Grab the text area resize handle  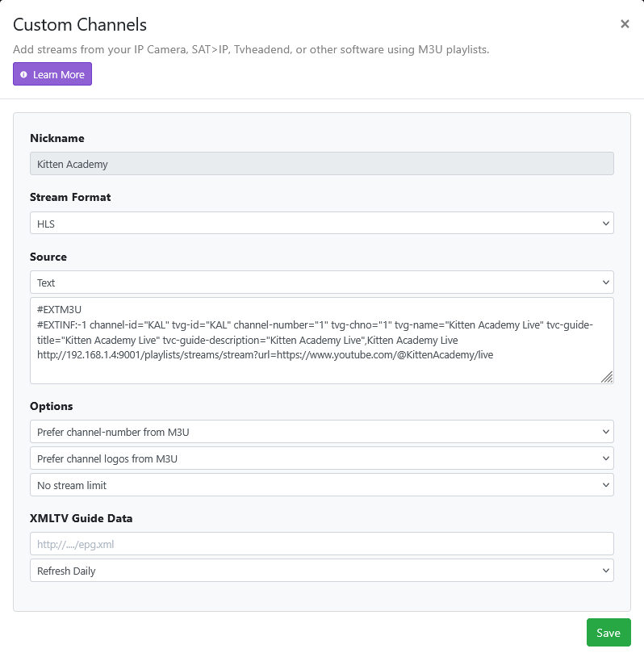tap(607, 377)
